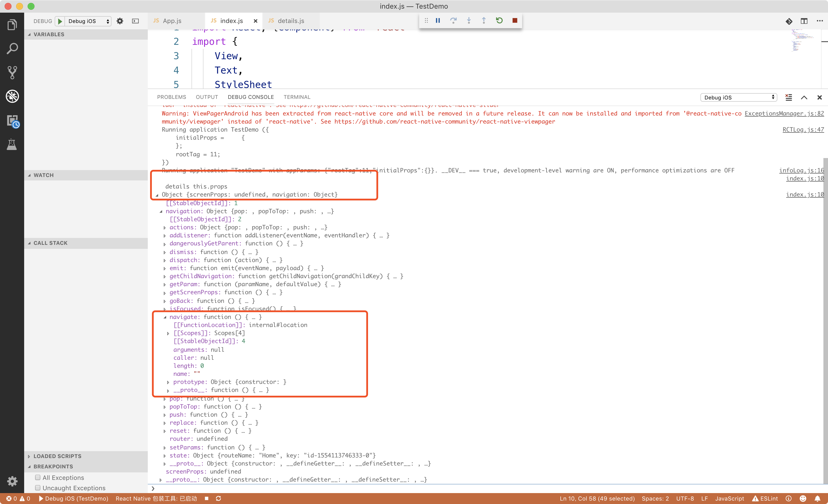Open the Remote Explorer icon in activity bar
The image size is (828, 504).
point(13,121)
